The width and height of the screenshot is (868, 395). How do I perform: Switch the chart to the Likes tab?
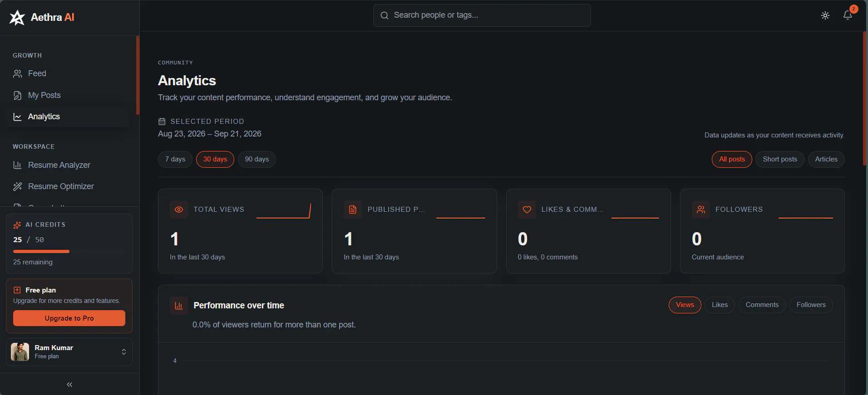click(x=720, y=305)
